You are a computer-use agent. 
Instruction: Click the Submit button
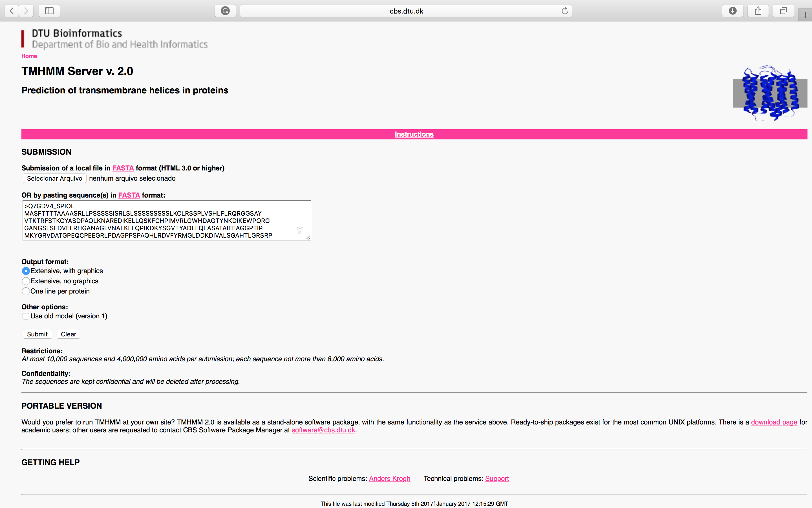pos(37,334)
